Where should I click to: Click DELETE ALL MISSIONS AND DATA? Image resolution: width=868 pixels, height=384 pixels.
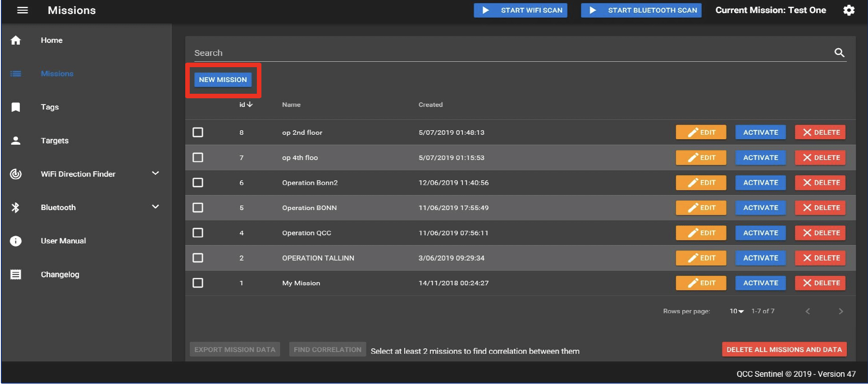[784, 349]
